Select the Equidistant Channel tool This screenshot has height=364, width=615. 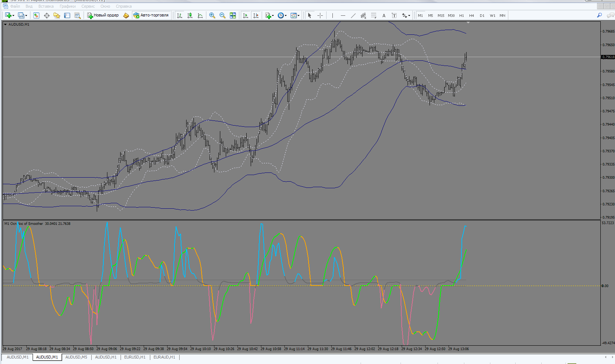363,15
